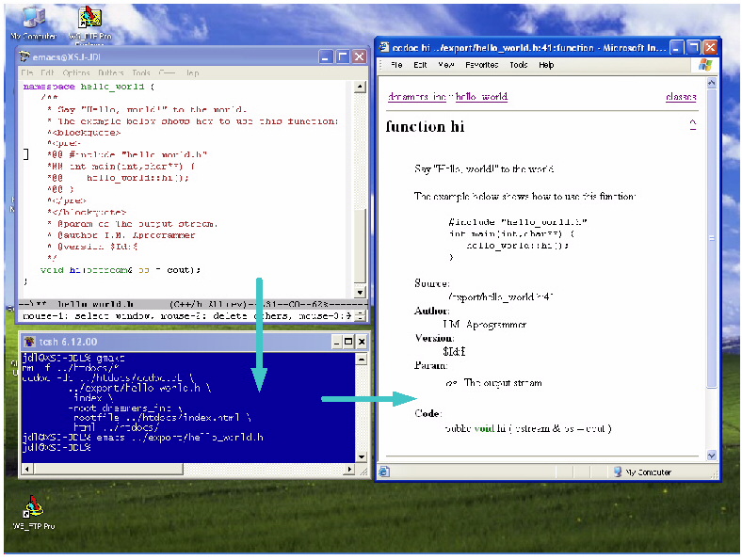Follow the dreamers_inc link
This screenshot has height=560, width=742.
417,97
